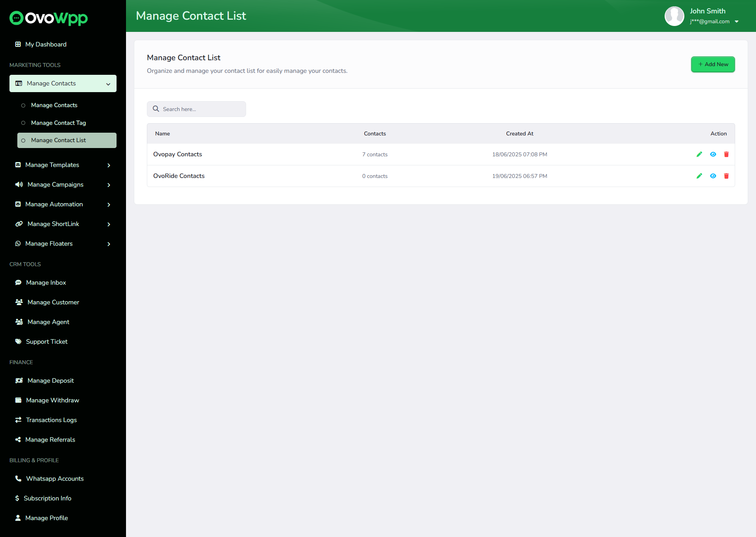
Task: Open Manage Inbox in CRM tools
Action: (x=46, y=283)
